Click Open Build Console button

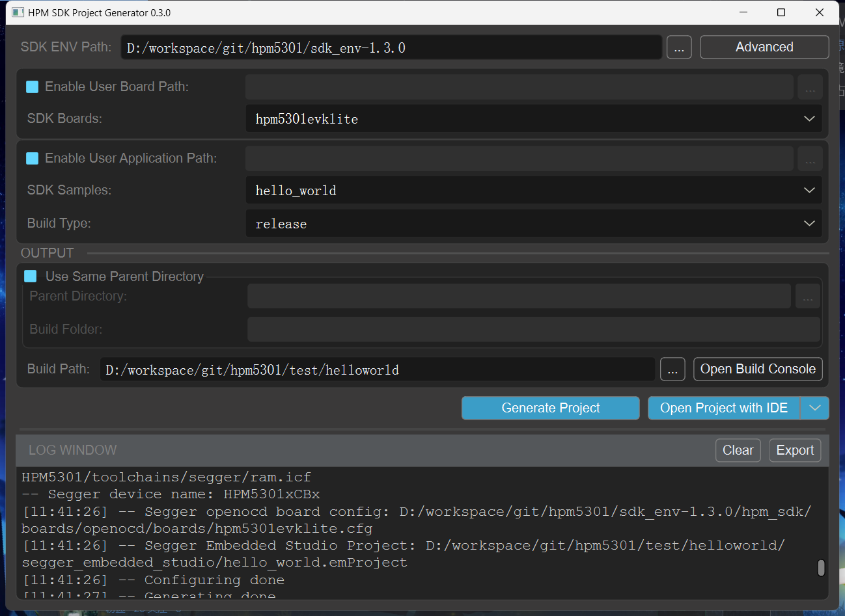click(758, 369)
